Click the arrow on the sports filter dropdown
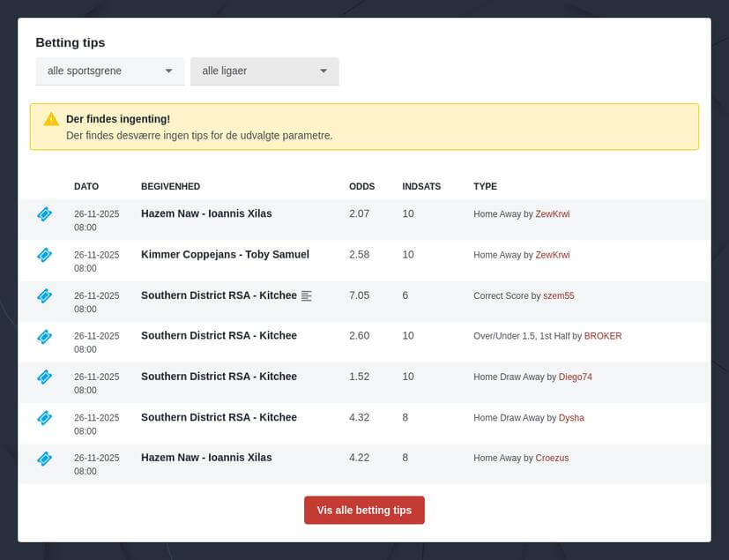Screen dimensions: 729x560 point(169,71)
